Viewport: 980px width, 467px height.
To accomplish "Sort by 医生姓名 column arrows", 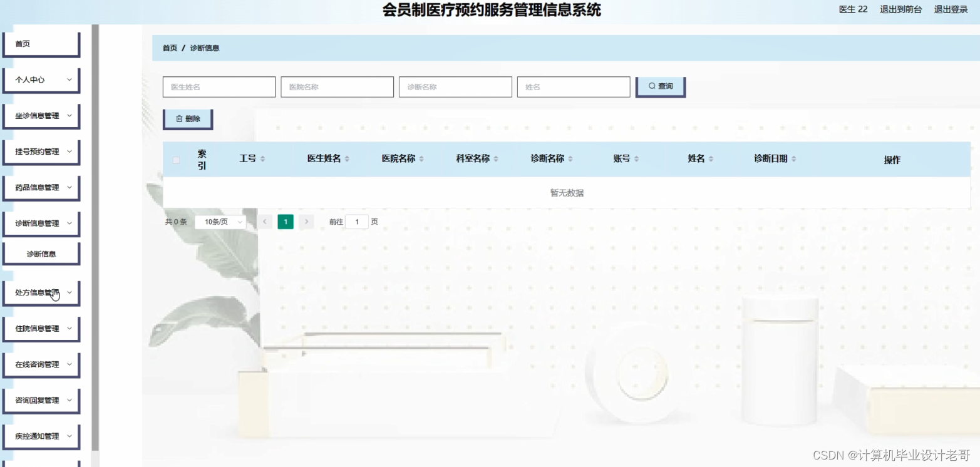I will tap(347, 159).
